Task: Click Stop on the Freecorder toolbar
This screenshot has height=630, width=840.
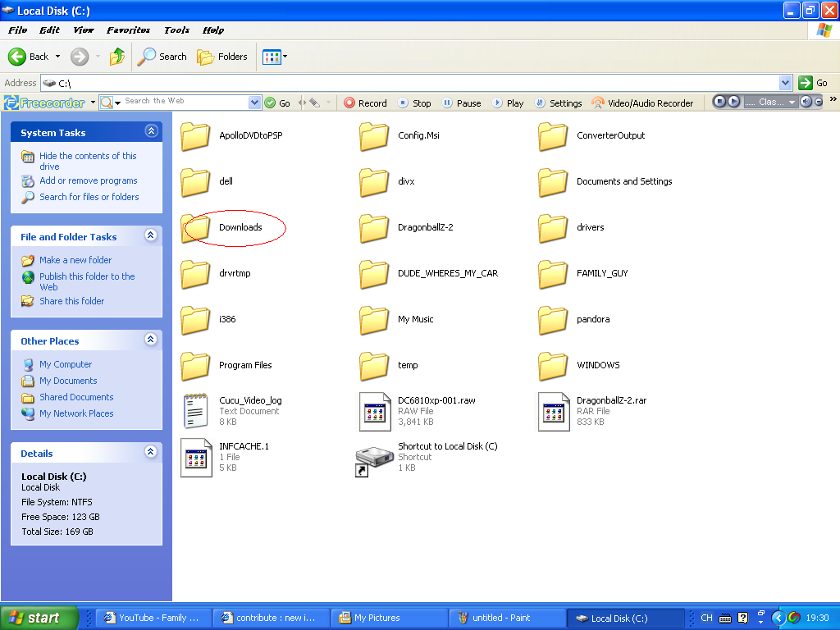Action: (414, 103)
